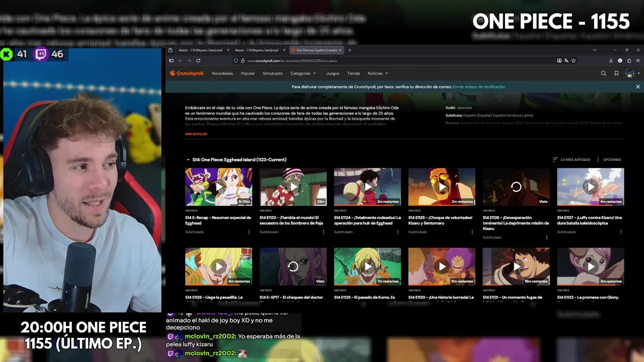Play E1130 ¡Una historia borrada! thumbnail
644x362 pixels.
click(442, 266)
